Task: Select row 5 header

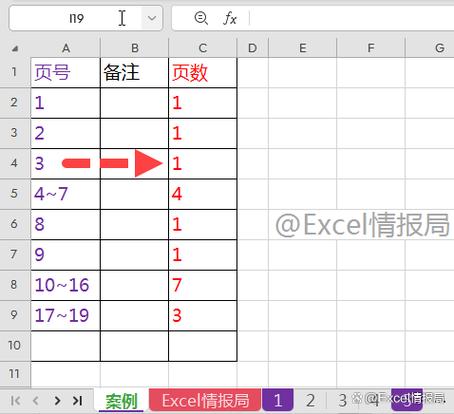Action: (15, 194)
